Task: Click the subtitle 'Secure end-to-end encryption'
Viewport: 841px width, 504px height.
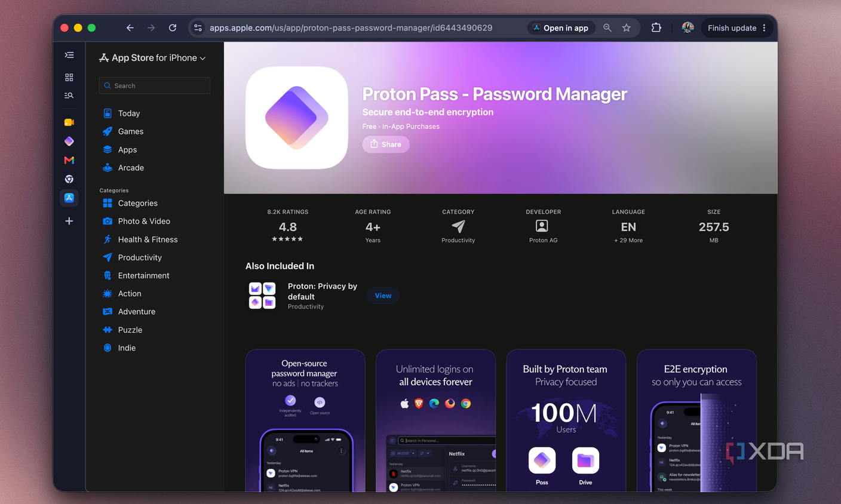Action: [428, 112]
